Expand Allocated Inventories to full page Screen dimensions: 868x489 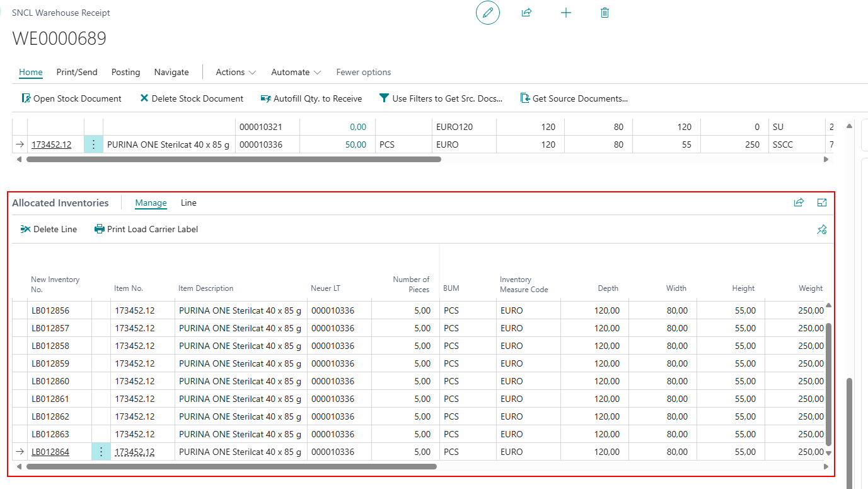click(822, 203)
